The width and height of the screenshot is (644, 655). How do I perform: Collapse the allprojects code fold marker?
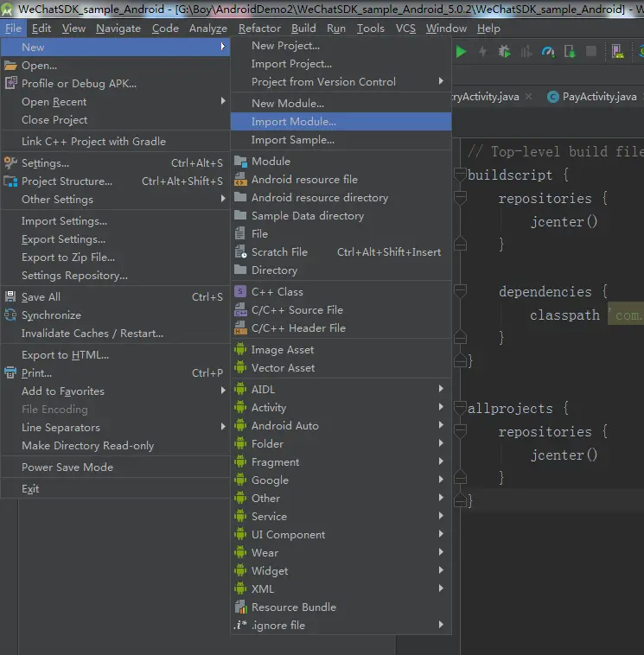click(460, 408)
